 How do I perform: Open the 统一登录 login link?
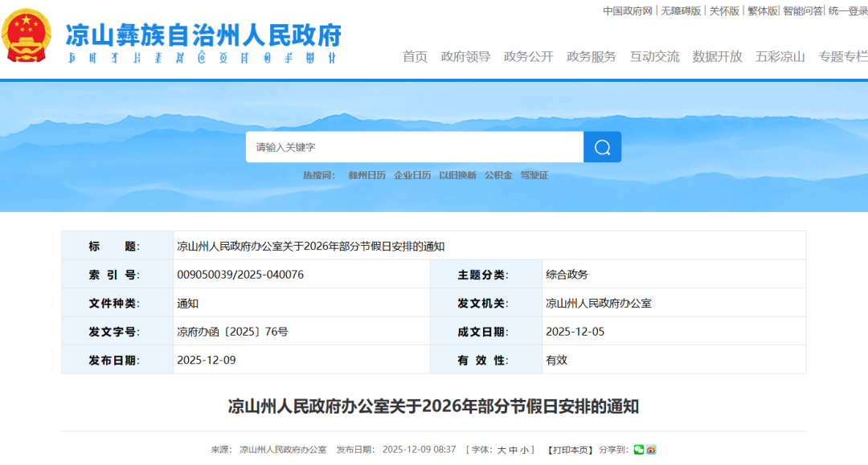coord(848,11)
